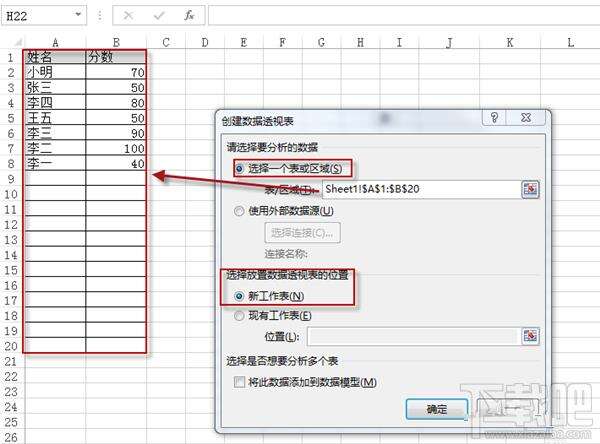The width and height of the screenshot is (600, 444).
Task: Select column C header
Action: pyautogui.click(x=166, y=42)
